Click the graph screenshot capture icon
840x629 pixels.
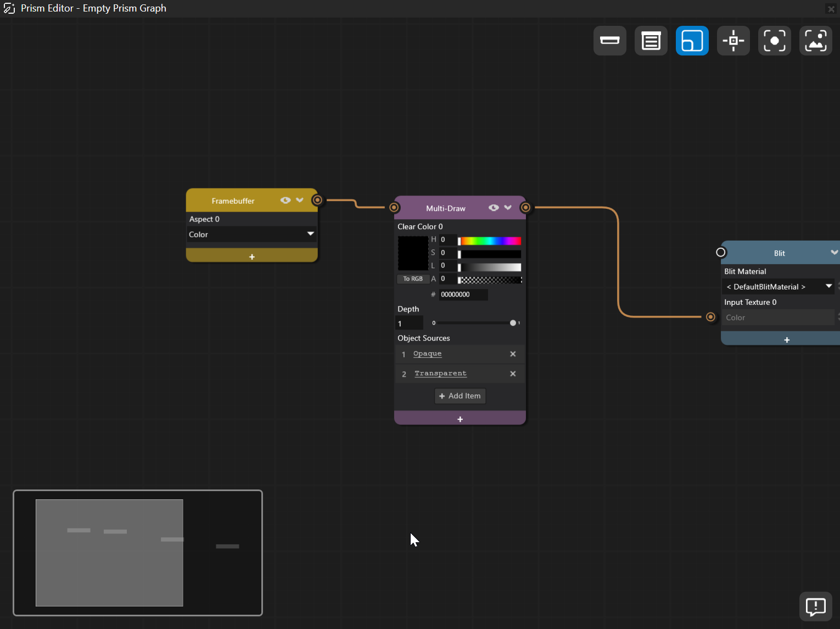[815, 41]
